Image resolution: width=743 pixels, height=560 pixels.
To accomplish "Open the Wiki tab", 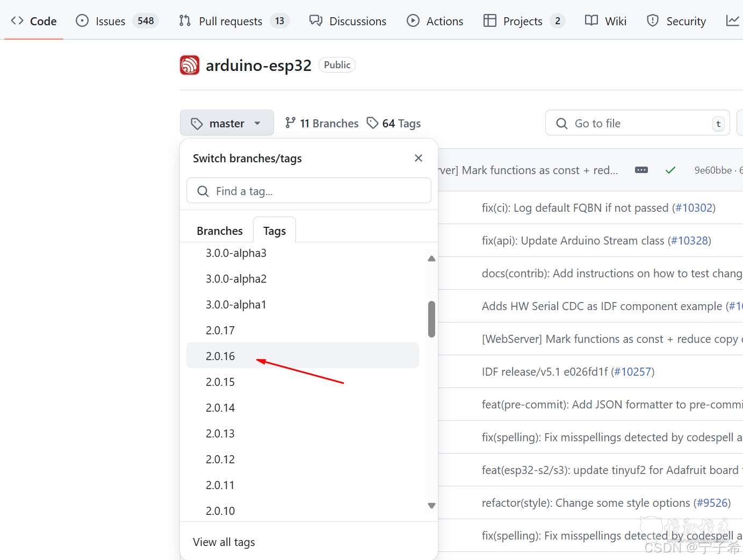I will pos(605,21).
